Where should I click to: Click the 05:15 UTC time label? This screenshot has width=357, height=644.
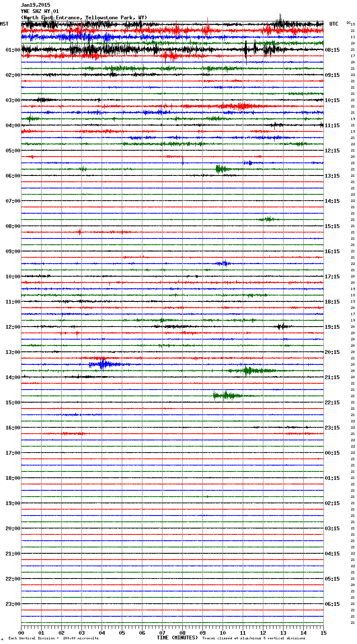[332, 579]
